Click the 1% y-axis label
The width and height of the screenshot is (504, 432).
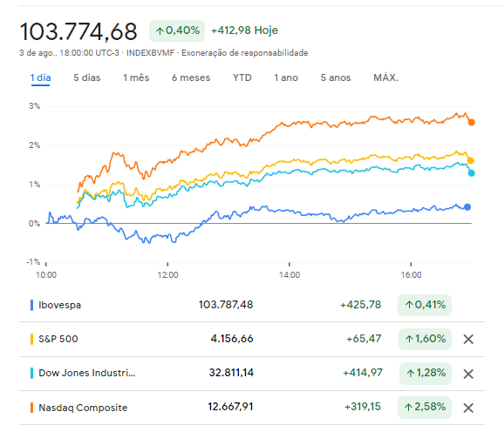(x=34, y=185)
